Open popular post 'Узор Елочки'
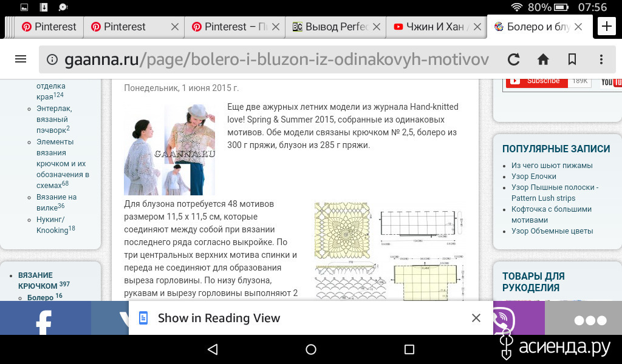Screen dimensions: 622x364 (533, 177)
